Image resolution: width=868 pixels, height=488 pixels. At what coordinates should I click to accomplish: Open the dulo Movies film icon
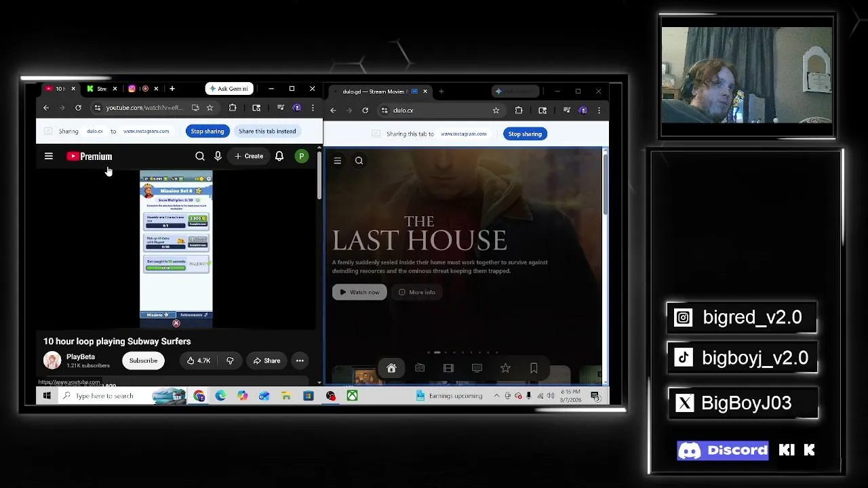click(448, 368)
